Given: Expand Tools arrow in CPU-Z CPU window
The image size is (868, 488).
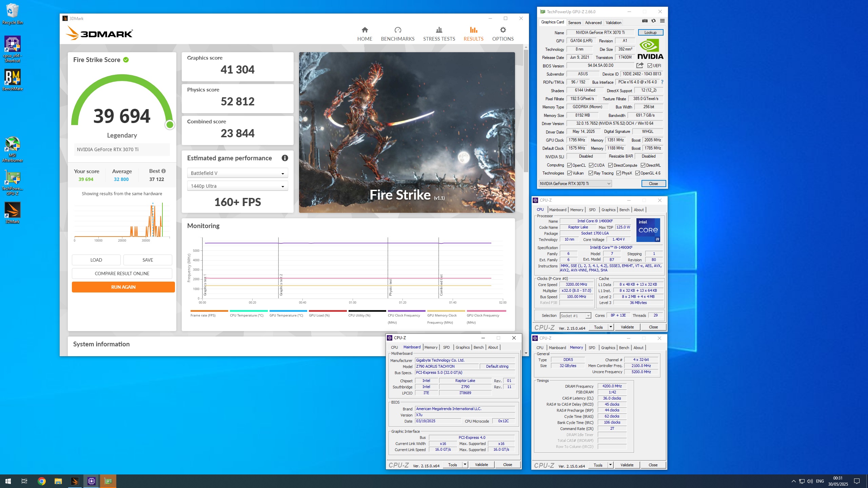Looking at the screenshot, I should tap(611, 327).
